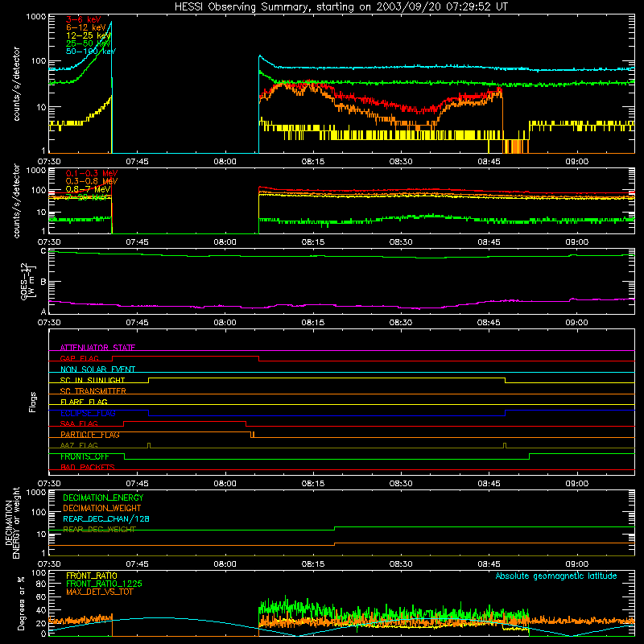Screen dimensions: 644x644
Task: Click the yellow FRONT_RATIO legend label
Action: pos(92,576)
